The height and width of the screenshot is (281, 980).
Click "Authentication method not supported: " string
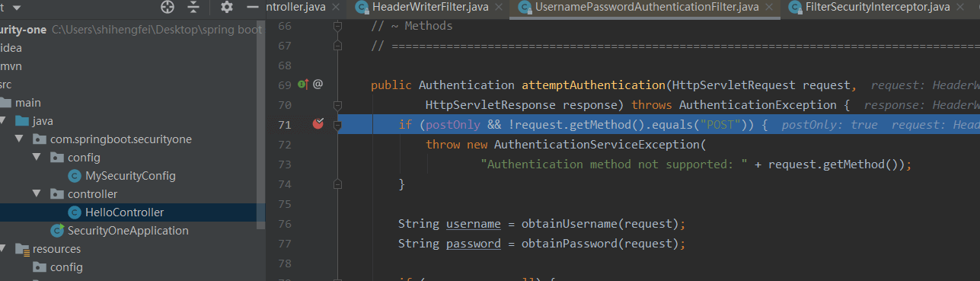coord(614,164)
